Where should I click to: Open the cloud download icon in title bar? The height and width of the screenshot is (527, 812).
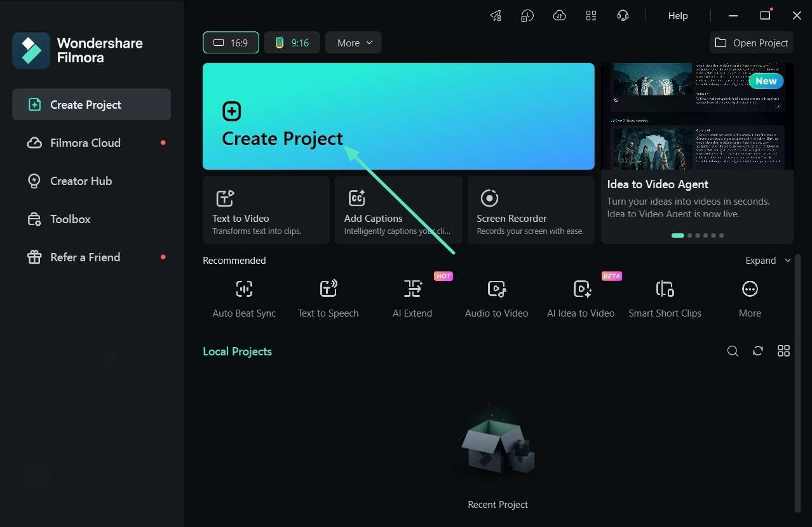559,15
